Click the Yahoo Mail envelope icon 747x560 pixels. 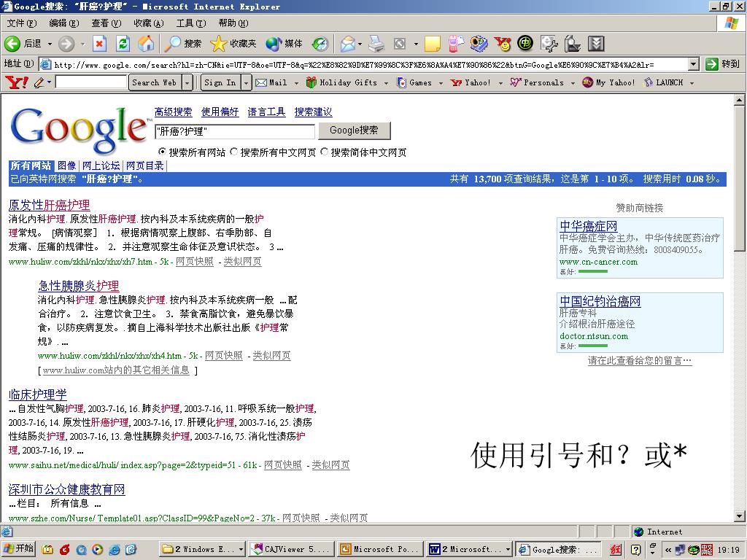tap(261, 83)
